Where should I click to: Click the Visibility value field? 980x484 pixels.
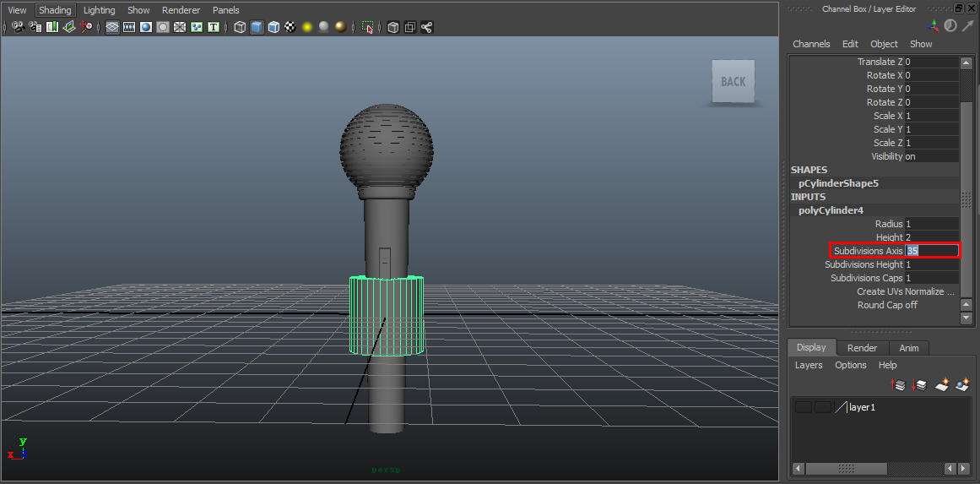coord(931,156)
